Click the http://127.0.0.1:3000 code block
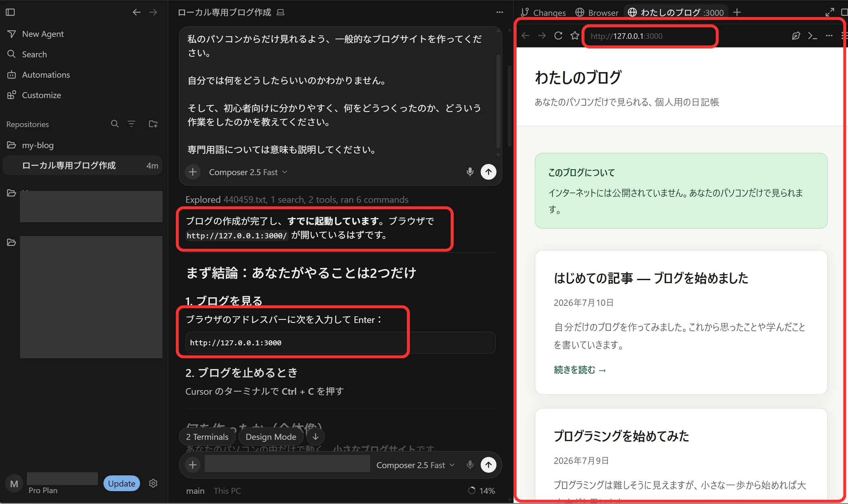The image size is (848, 504). (340, 343)
